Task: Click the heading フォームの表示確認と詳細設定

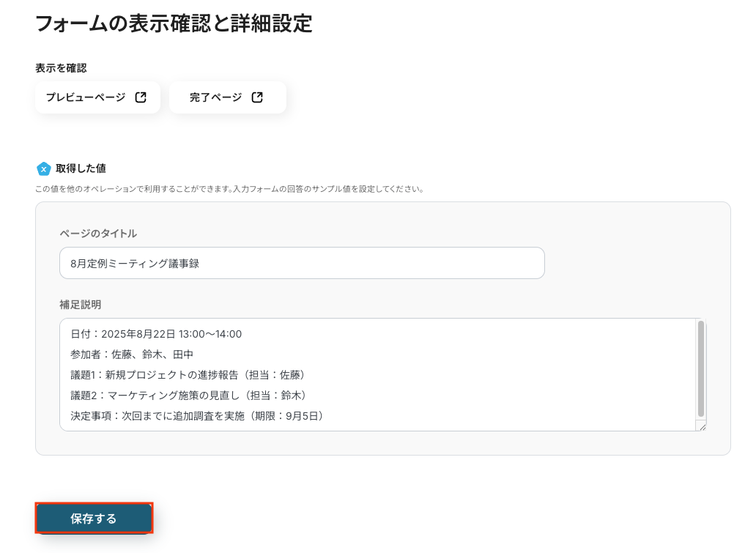Action: pos(174,23)
